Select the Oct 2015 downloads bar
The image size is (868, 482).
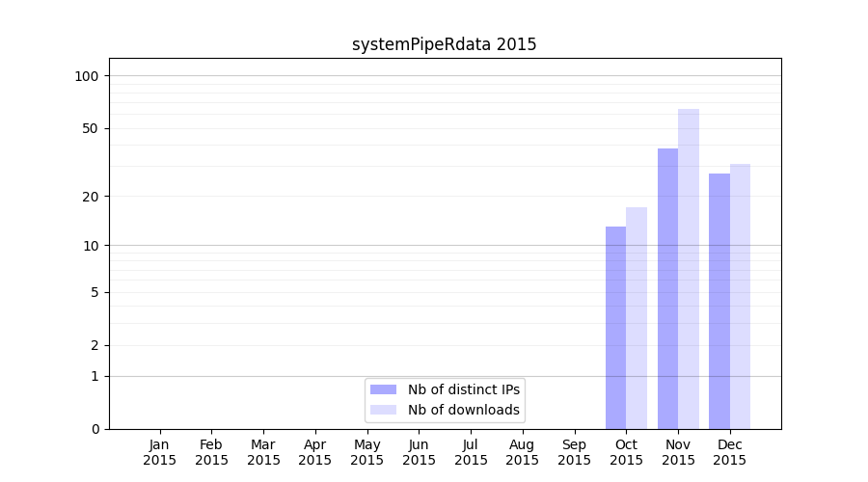tap(637, 318)
